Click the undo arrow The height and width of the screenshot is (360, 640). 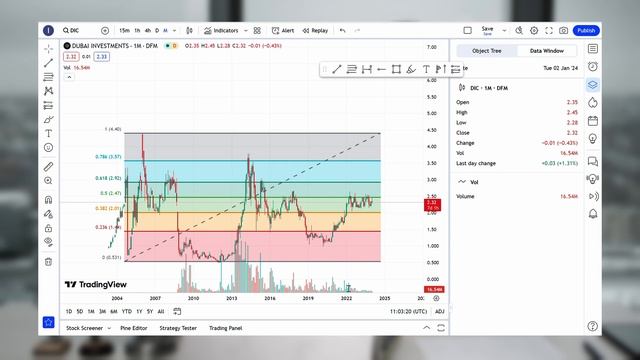pos(342,31)
